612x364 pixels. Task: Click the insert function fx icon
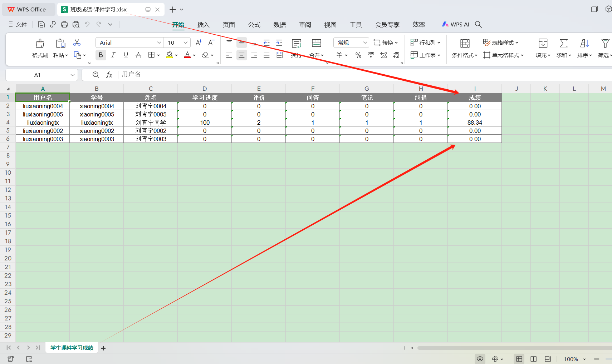(109, 75)
